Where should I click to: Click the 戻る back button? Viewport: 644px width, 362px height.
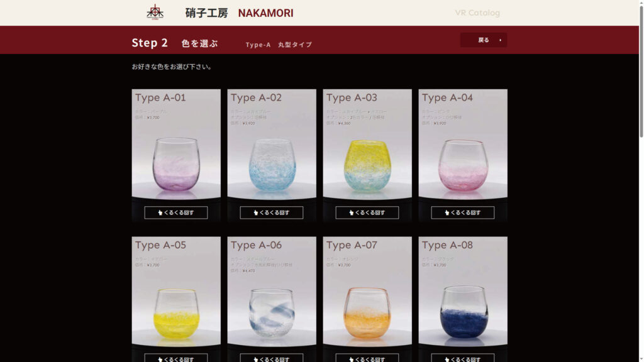point(484,40)
